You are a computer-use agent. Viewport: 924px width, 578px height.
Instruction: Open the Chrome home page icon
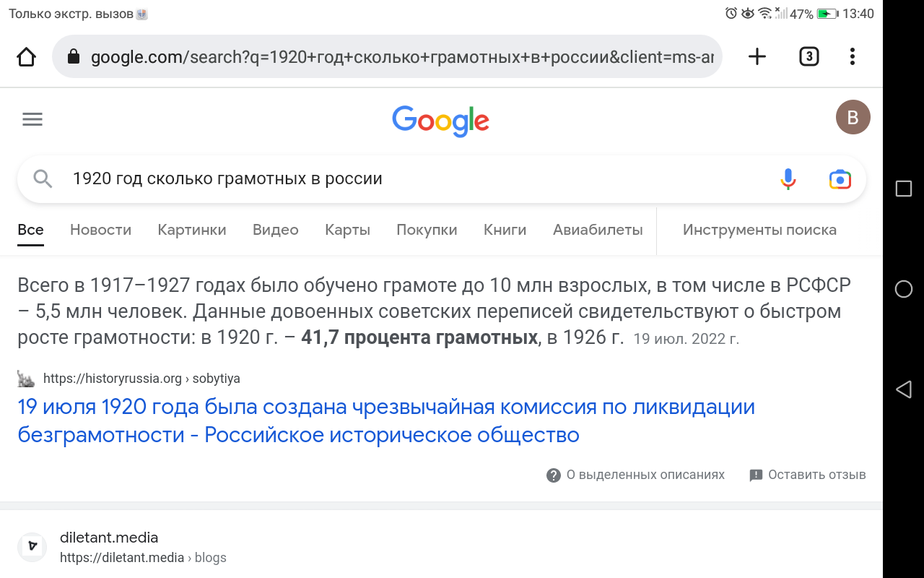click(x=27, y=56)
